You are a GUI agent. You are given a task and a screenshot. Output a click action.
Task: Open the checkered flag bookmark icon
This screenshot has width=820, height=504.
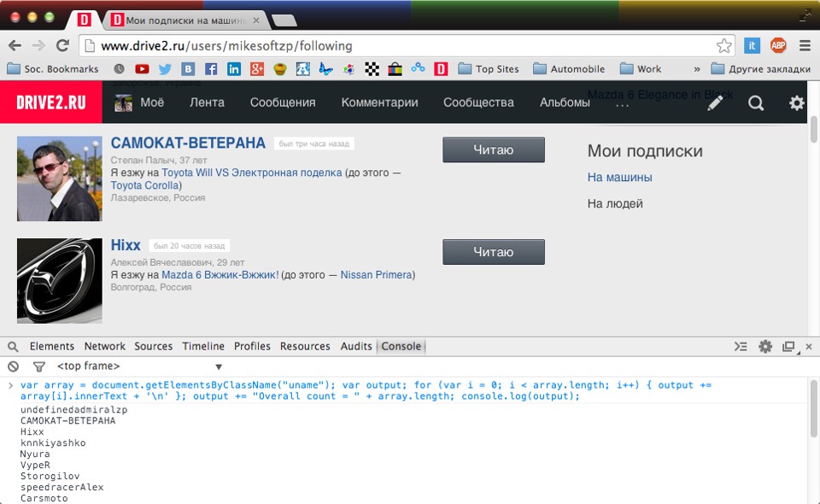pos(372,69)
